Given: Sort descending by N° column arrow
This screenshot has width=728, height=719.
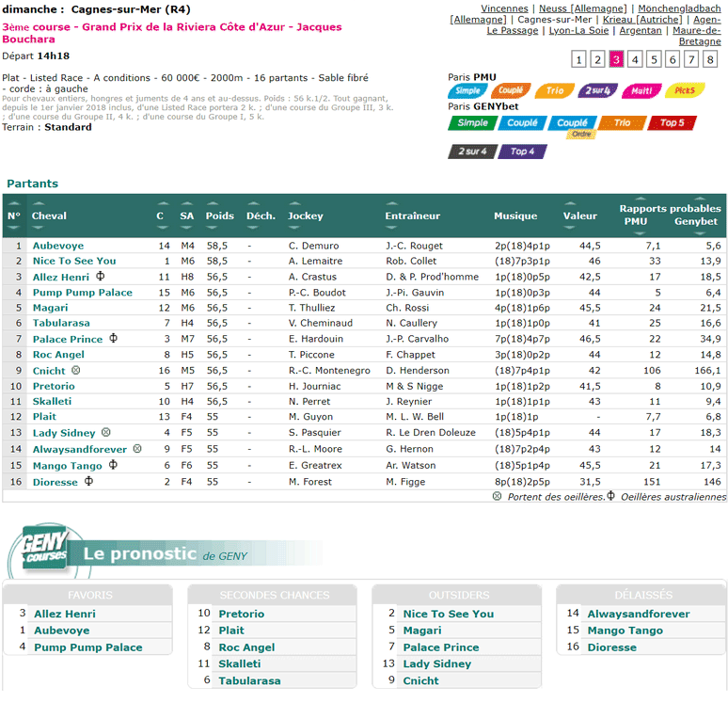Looking at the screenshot, I should pyautogui.click(x=13, y=228).
